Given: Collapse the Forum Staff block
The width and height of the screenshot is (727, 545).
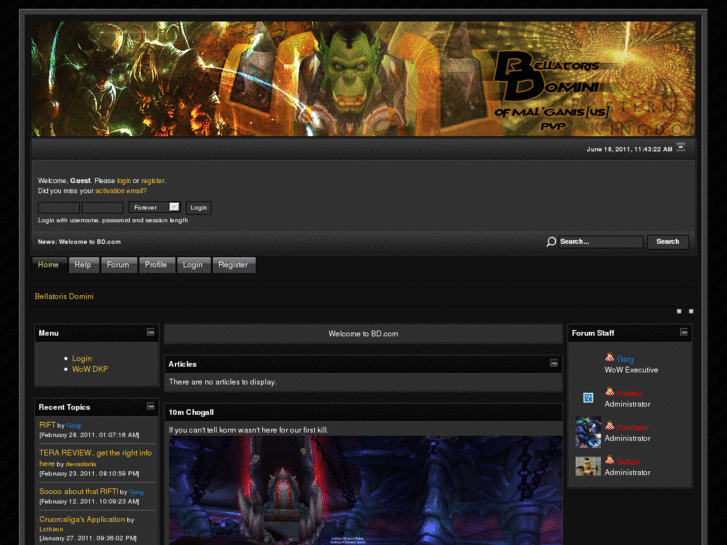Looking at the screenshot, I should pos(684,332).
